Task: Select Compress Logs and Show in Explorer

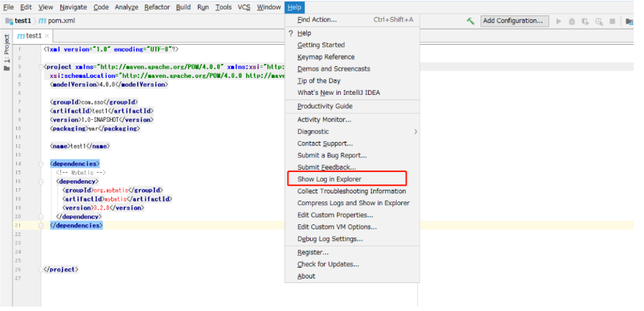Action: (x=353, y=203)
